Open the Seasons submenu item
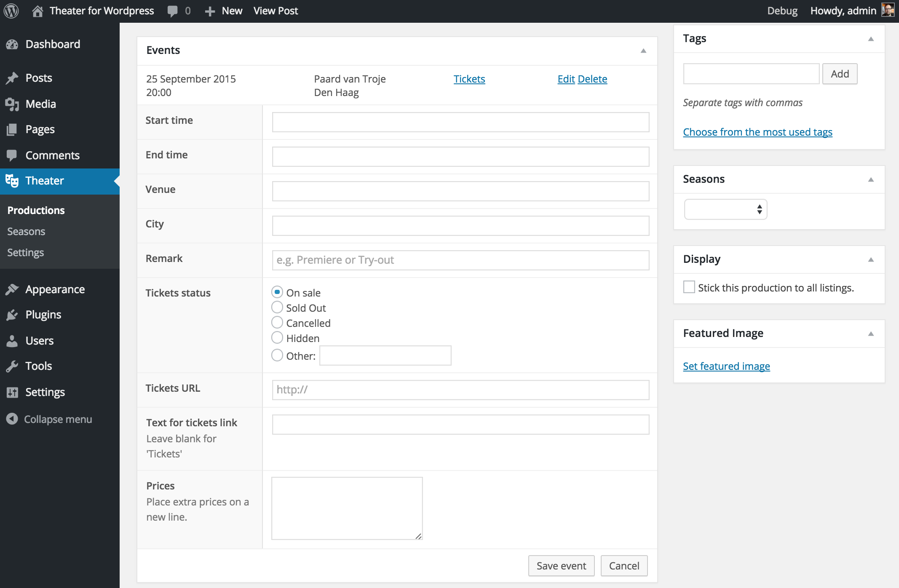Screen dimensions: 899x588 pyautogui.click(x=26, y=231)
